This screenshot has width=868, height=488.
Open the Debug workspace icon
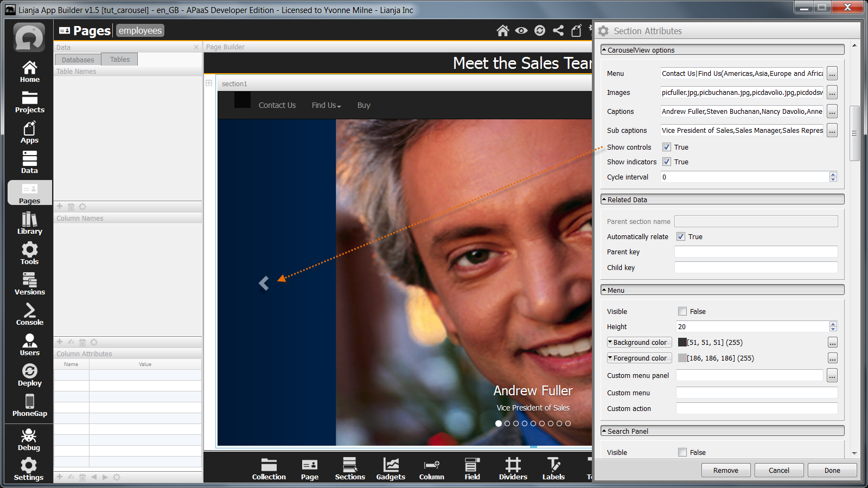(x=29, y=440)
